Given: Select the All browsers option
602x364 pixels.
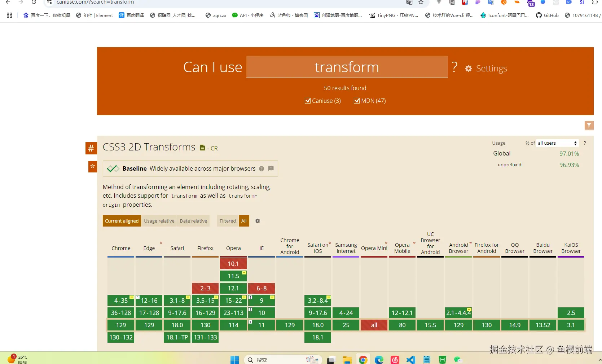Looking at the screenshot, I should 244,221.
